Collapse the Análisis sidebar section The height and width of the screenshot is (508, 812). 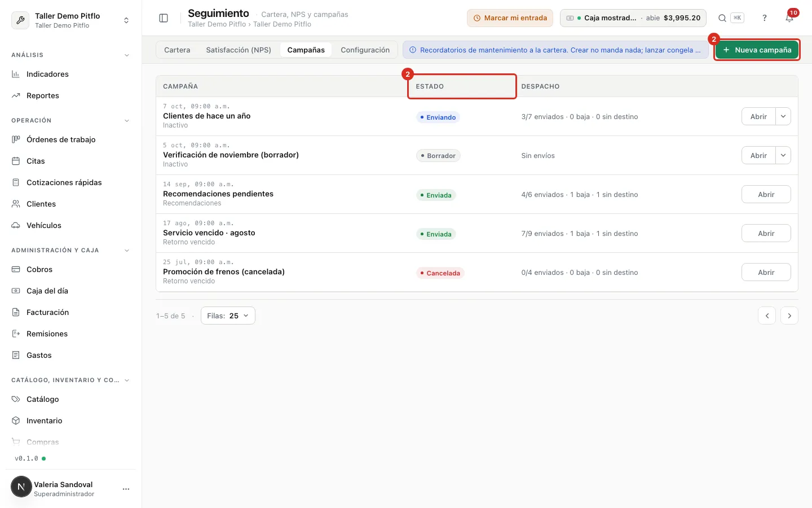(x=127, y=55)
